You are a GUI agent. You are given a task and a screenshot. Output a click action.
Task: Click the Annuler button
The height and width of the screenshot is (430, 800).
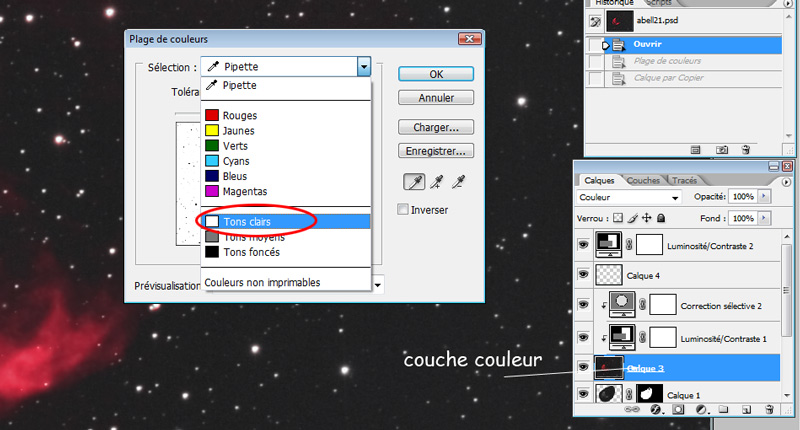436,97
